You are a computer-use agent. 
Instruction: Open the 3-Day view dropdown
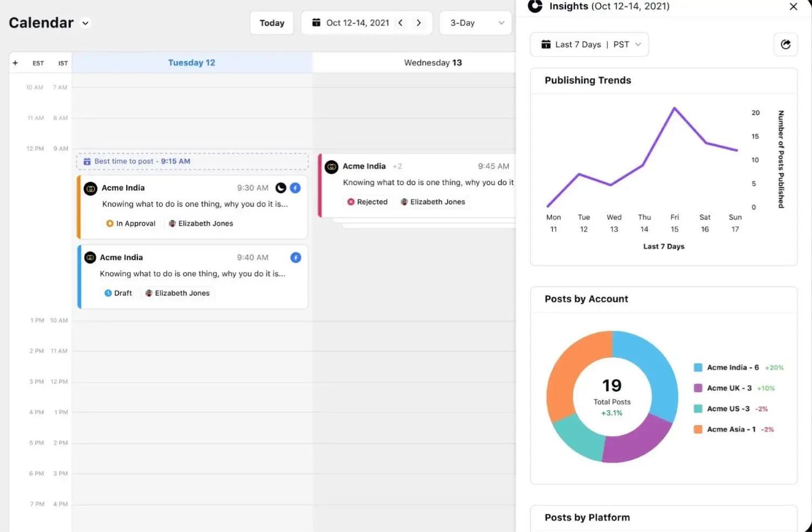(x=475, y=23)
